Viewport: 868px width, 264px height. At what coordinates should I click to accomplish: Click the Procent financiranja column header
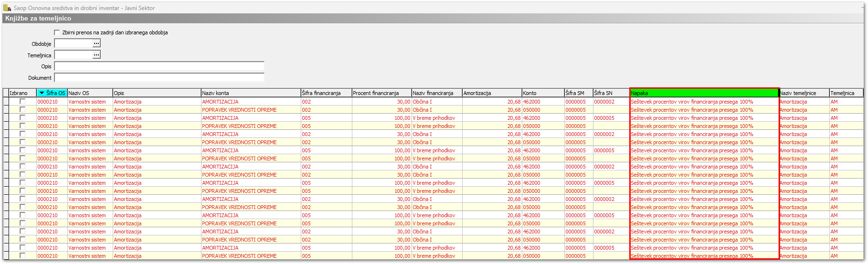tap(381, 93)
